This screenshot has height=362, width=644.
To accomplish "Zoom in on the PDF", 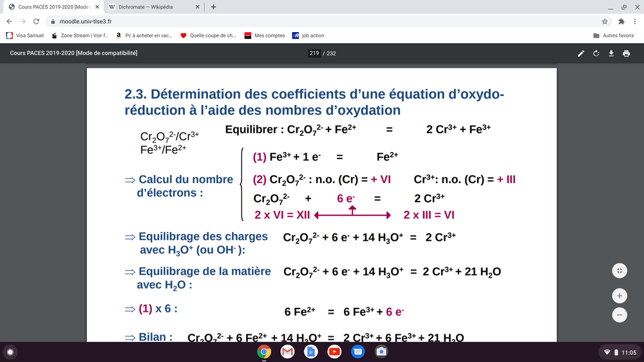I will (619, 296).
